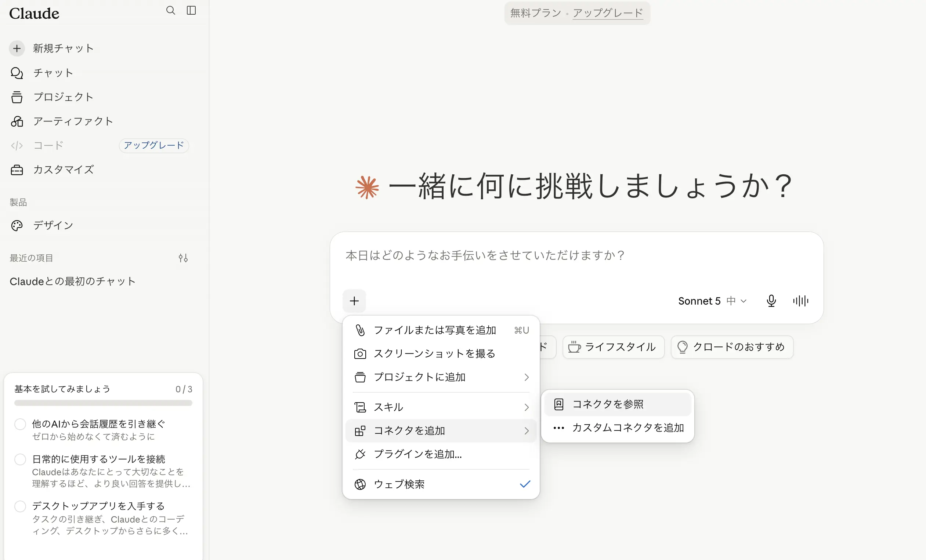Click the カスタマイズ briefcase icon
Viewport: 926px width, 560px height.
pos(17,170)
